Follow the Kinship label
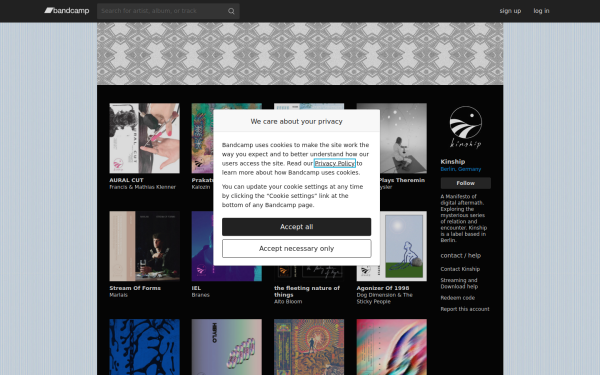 [x=466, y=183]
